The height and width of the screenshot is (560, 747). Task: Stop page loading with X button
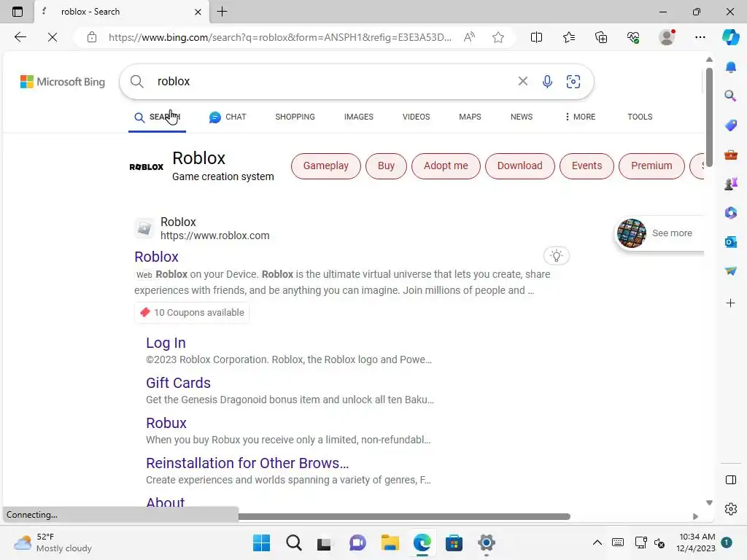tap(53, 37)
